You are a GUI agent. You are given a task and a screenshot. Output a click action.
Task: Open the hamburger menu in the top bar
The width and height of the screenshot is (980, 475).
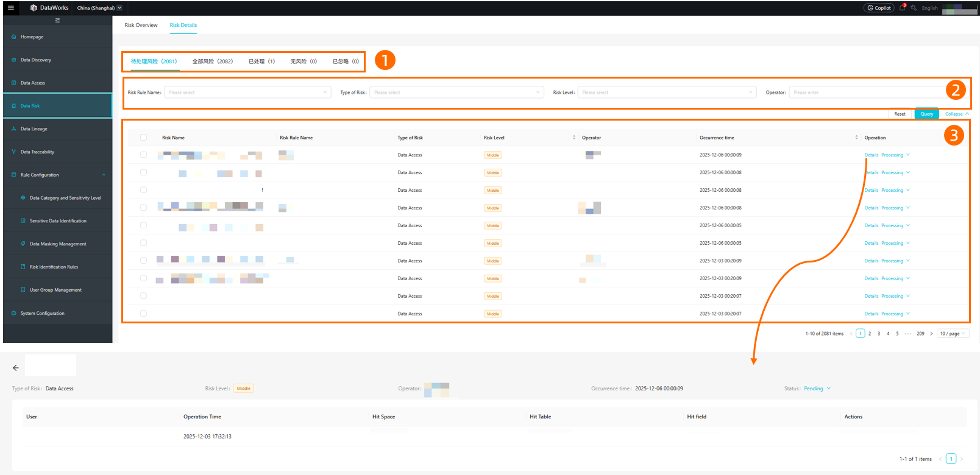tap(10, 8)
